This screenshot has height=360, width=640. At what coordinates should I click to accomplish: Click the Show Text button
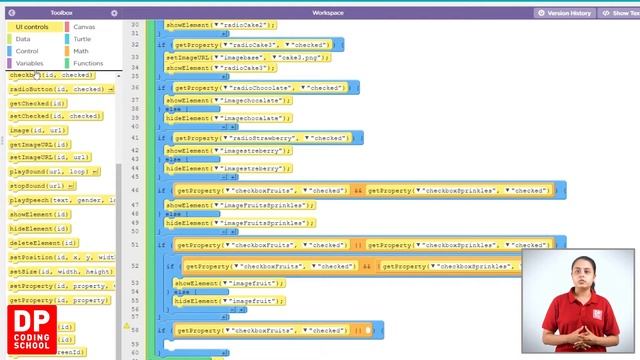[619, 13]
